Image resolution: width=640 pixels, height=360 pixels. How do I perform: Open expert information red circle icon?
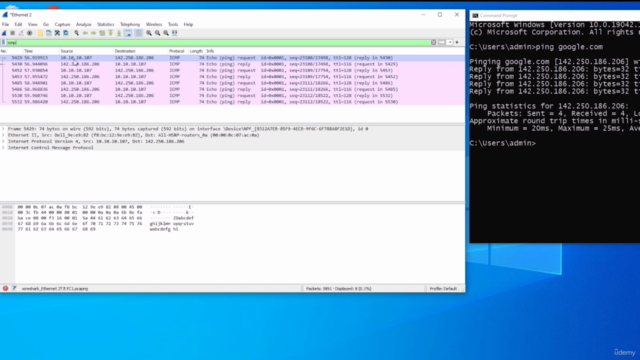point(5,288)
